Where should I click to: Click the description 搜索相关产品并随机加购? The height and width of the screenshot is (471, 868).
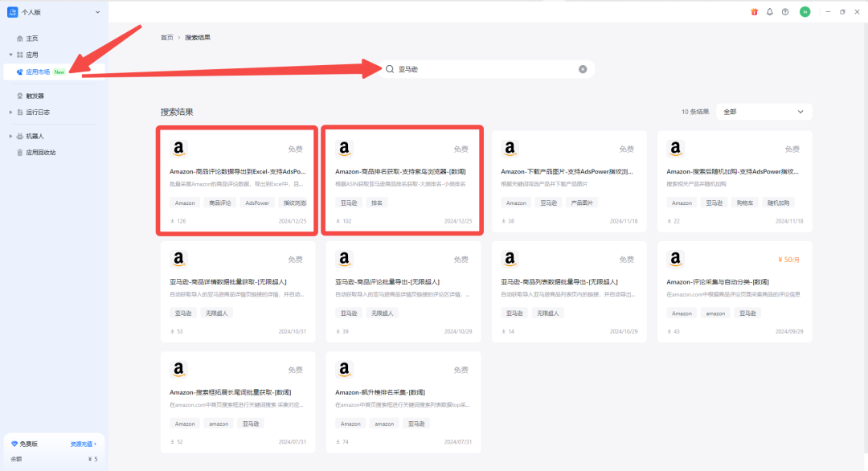(697, 184)
